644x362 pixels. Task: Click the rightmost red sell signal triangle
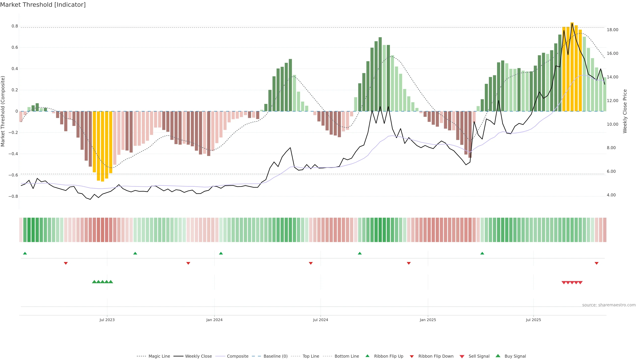pyautogui.click(x=580, y=283)
